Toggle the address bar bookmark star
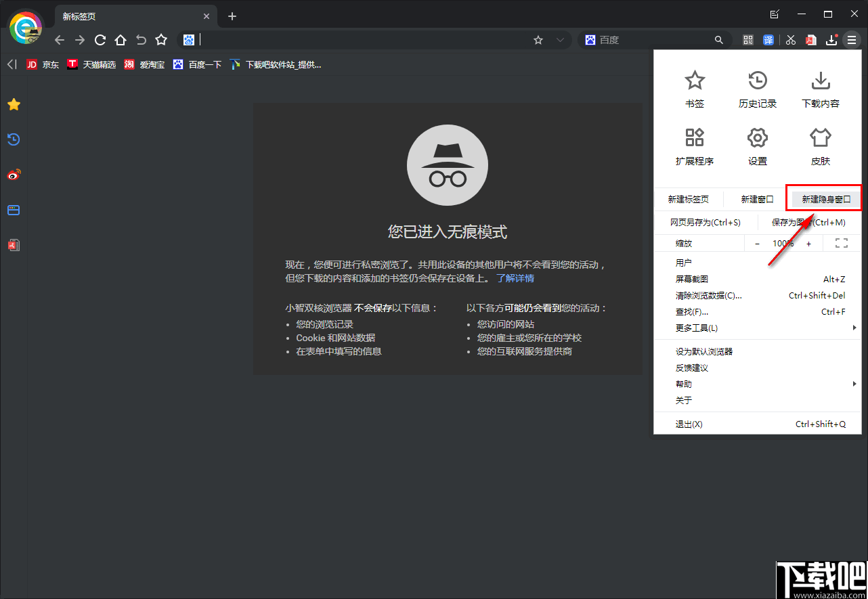The height and width of the screenshot is (599, 868). click(x=538, y=40)
